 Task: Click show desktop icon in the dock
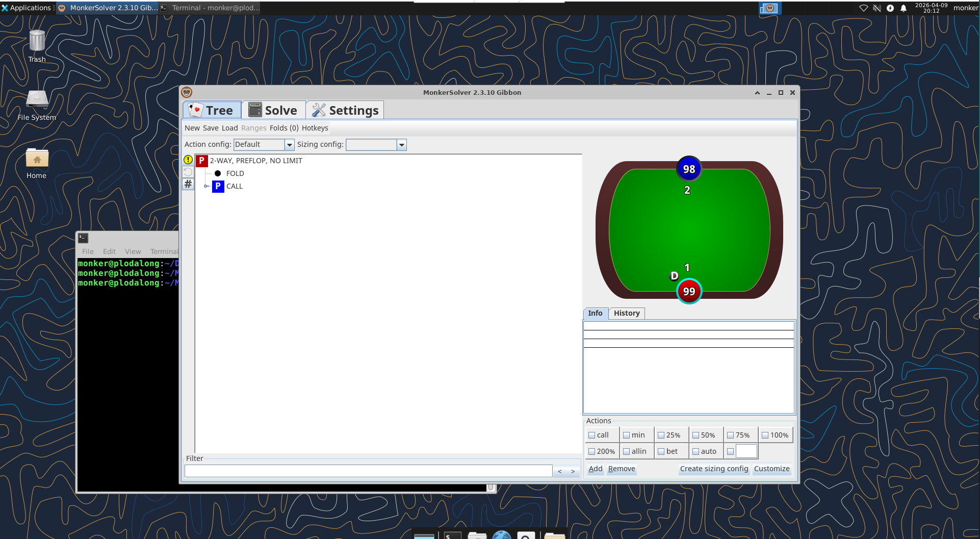(x=424, y=535)
